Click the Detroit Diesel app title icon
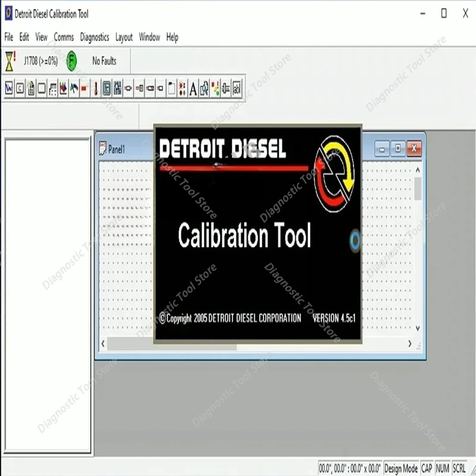 tap(8, 14)
